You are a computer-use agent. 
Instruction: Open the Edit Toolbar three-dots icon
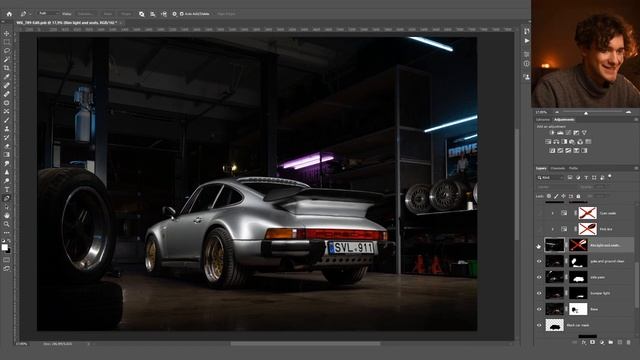(7, 233)
